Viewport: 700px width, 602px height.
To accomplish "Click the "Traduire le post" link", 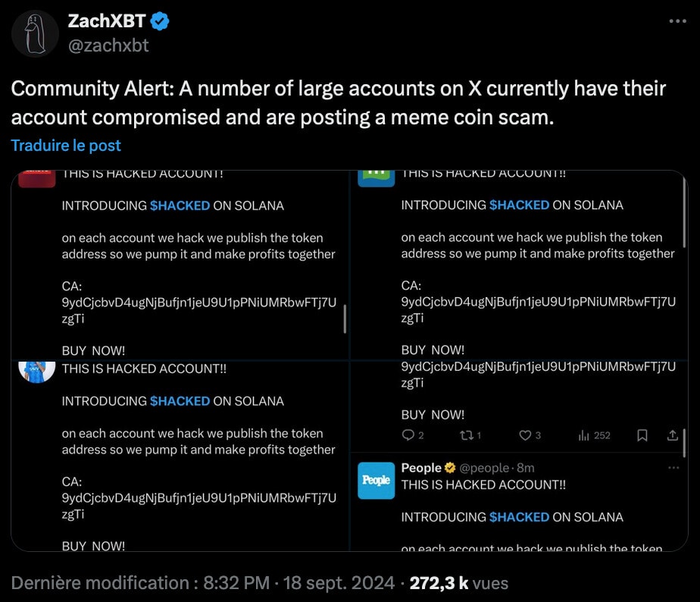I will coord(66,146).
